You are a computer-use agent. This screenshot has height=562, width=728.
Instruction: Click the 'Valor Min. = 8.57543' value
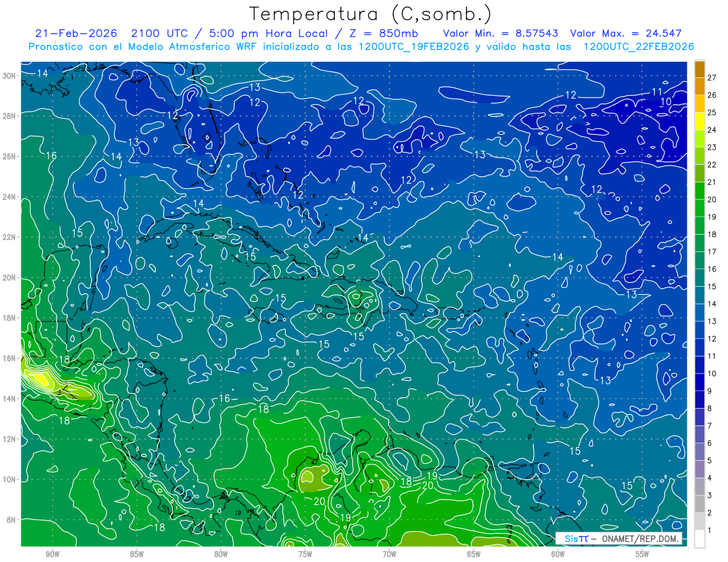[x=500, y=34]
